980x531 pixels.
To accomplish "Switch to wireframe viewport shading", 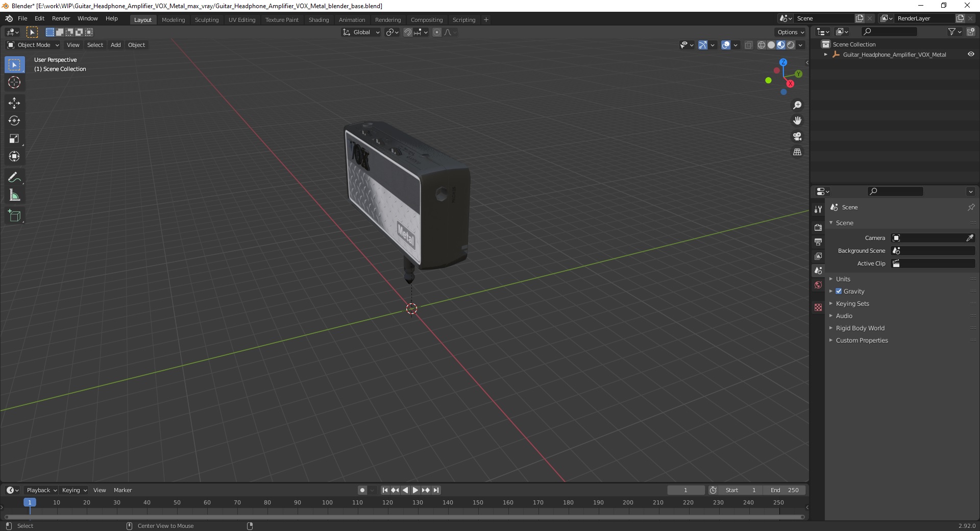I will [x=762, y=45].
